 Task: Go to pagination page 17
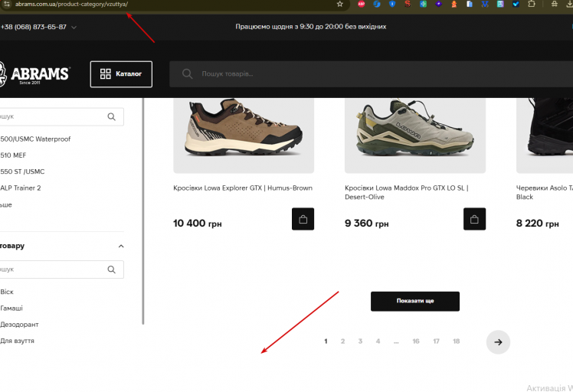point(436,341)
